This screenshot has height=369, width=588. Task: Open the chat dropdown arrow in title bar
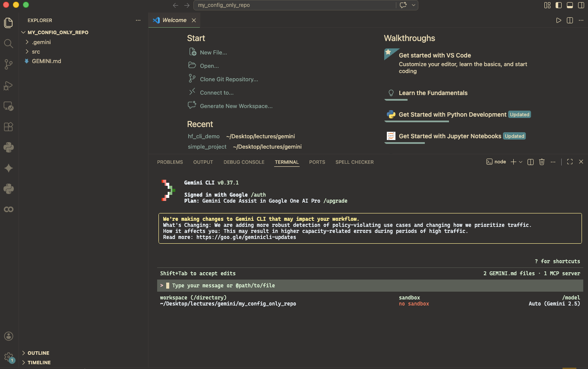(414, 5)
